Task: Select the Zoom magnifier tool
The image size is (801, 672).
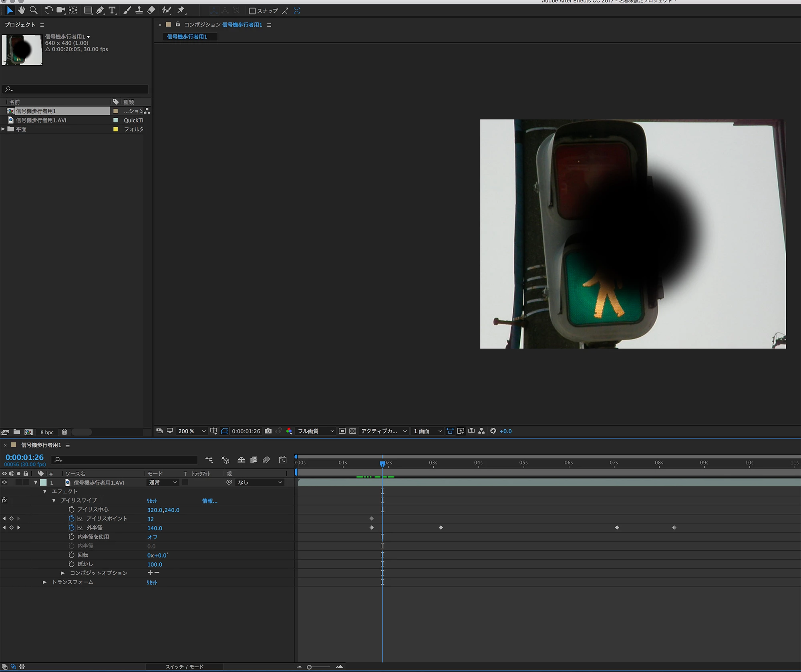Action: [x=34, y=10]
